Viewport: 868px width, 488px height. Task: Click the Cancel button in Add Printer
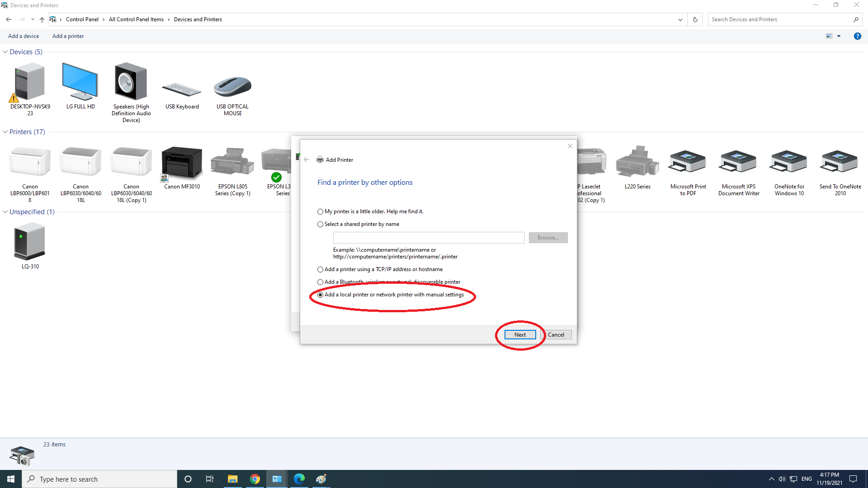coord(556,335)
